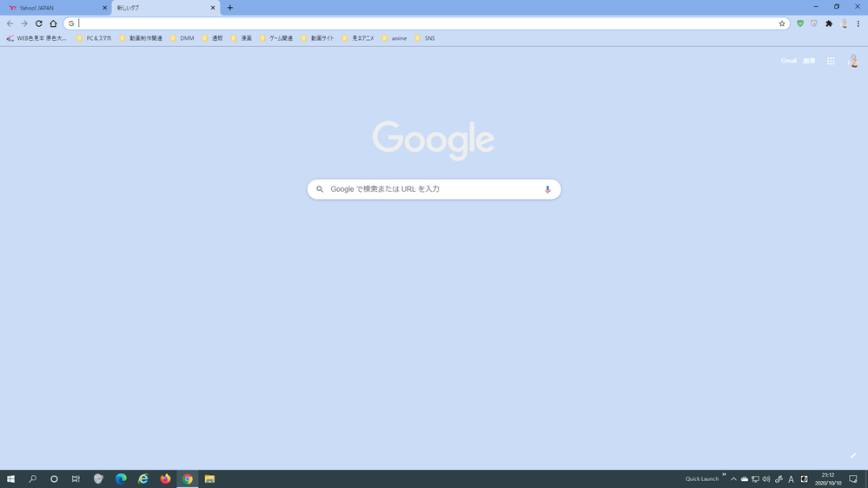Select the 新しいタブ tab
Screen dimensions: 868x488
coord(165,8)
